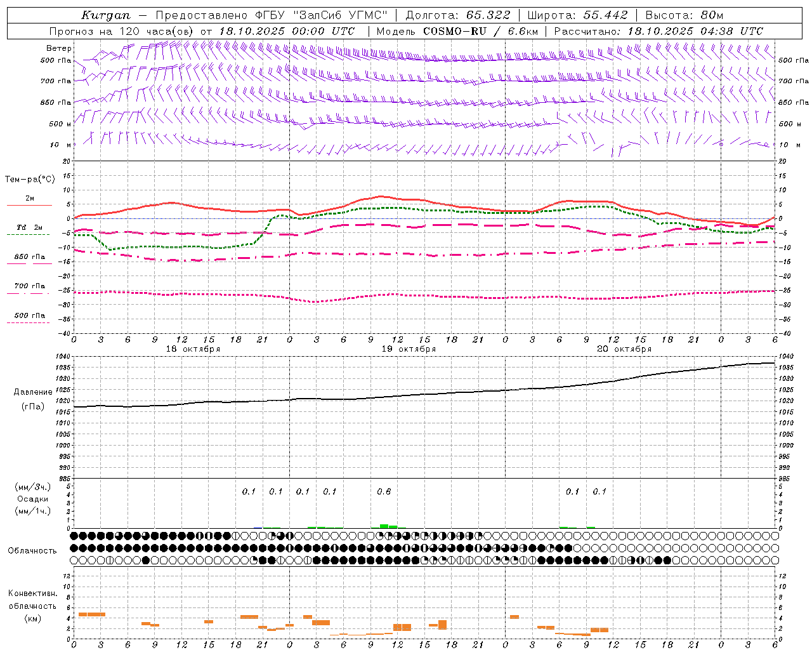
Task: Click the (км) unit under convective label
Action: pyautogui.click(x=32, y=618)
